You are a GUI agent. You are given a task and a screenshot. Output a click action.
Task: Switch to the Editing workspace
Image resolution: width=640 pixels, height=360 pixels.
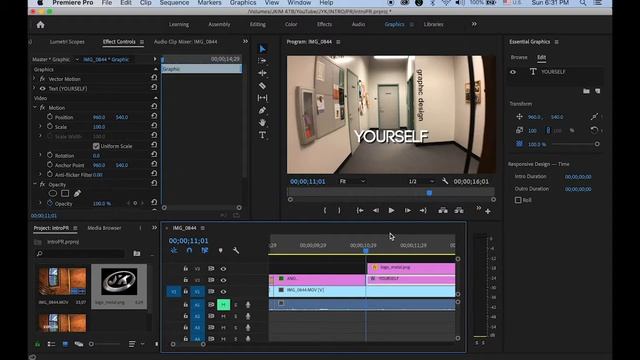258,24
